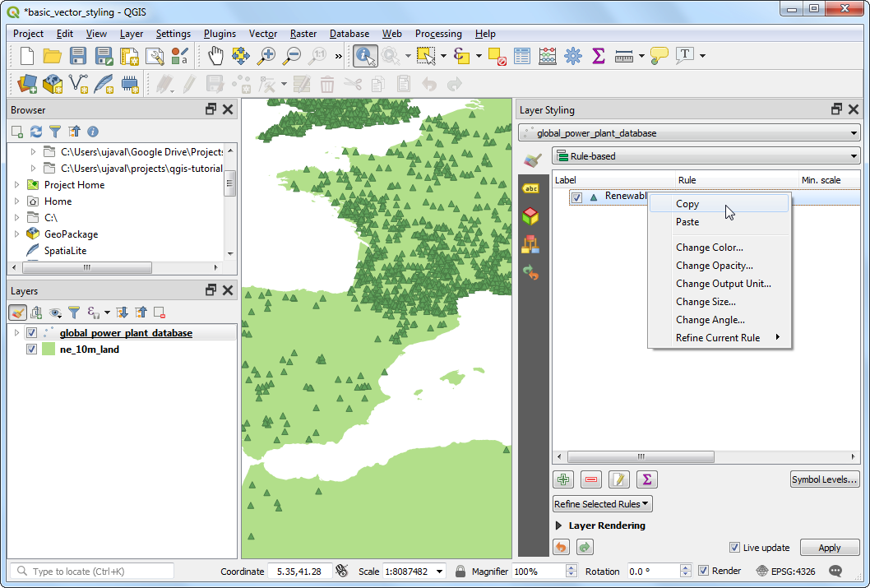This screenshot has height=588, width=870.
Task: Select the Pan Map hand tool
Action: (x=215, y=56)
